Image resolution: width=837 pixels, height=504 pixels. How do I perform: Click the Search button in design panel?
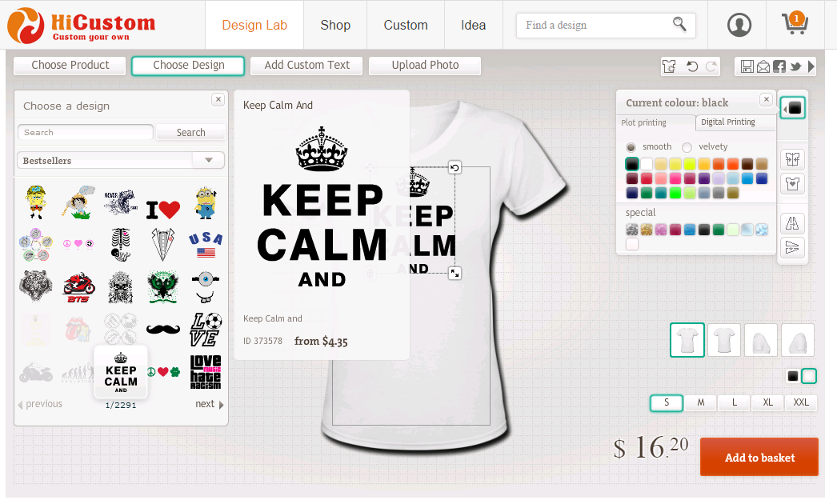click(190, 133)
